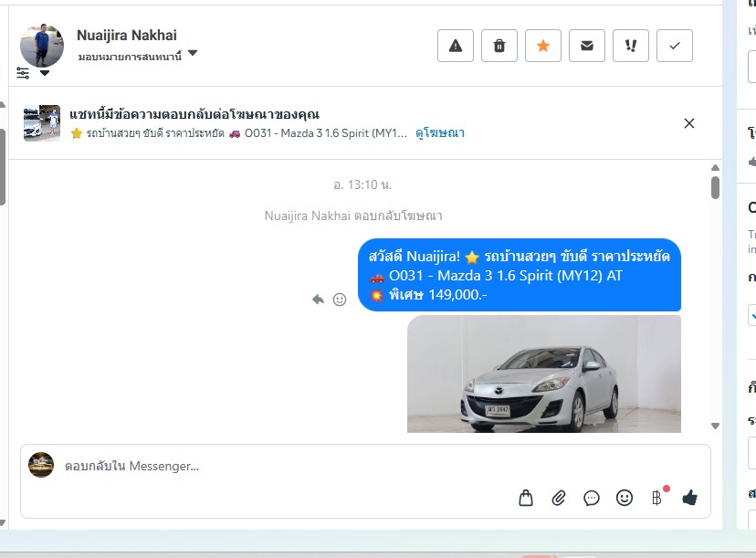The image size is (756, 558).
Task: Dismiss the ad reply banner
Action: pos(689,123)
